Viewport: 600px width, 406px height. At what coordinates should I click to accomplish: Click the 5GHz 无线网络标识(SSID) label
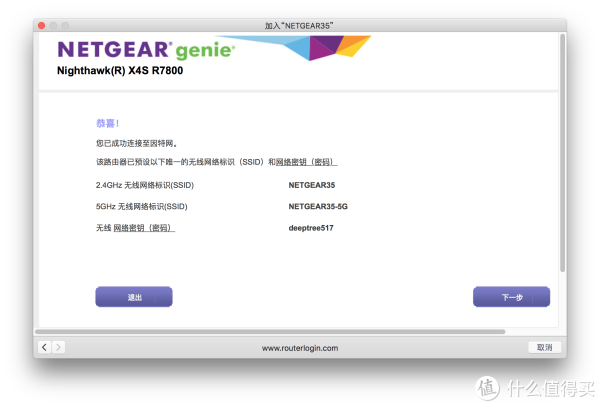pyautogui.click(x=142, y=207)
